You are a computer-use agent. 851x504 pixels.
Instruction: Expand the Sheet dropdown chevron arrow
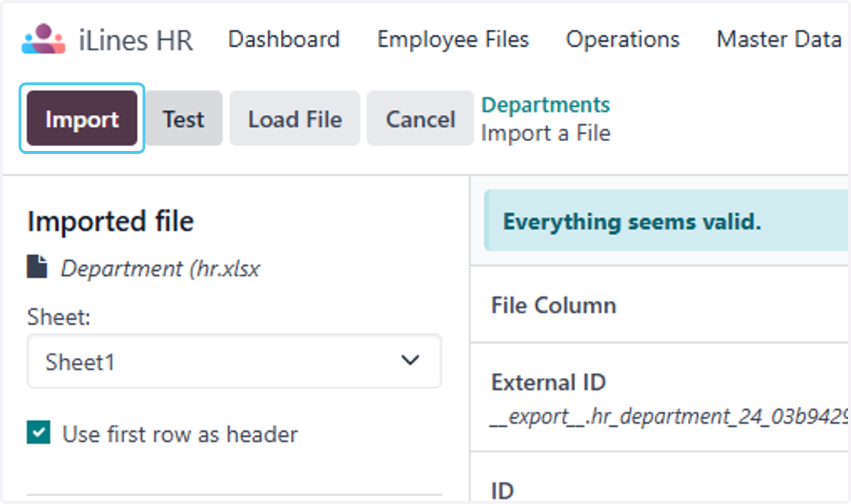(x=410, y=361)
